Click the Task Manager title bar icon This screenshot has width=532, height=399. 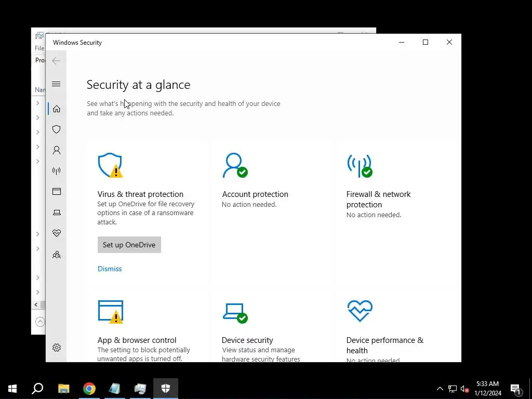click(39, 36)
